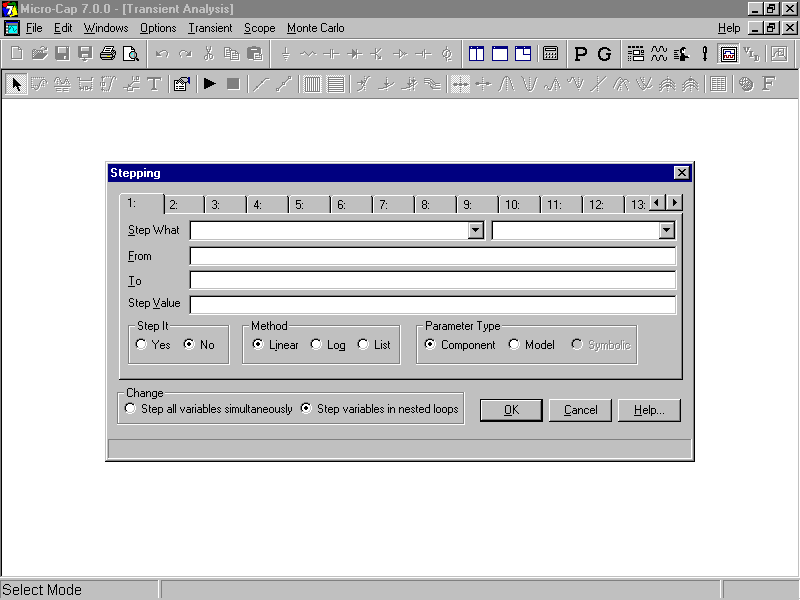The height and width of the screenshot is (600, 800).
Task: Click the Save floppy disk icon
Action: 62,54
